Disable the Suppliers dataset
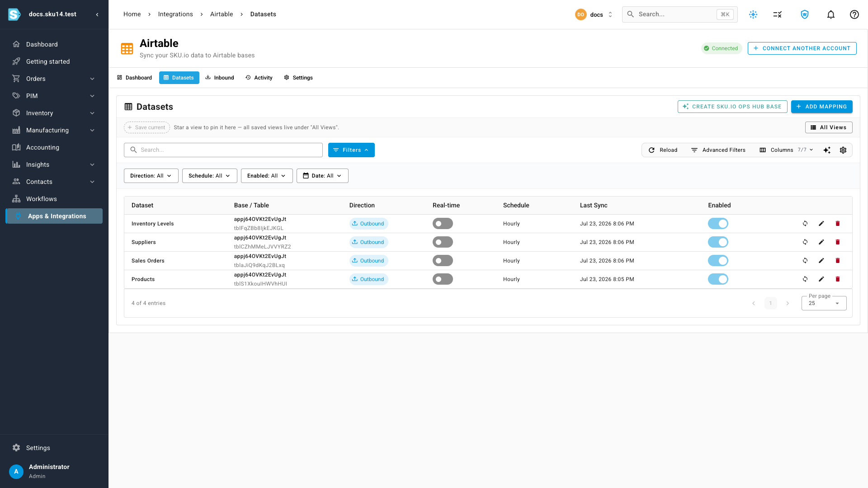 tap(718, 242)
